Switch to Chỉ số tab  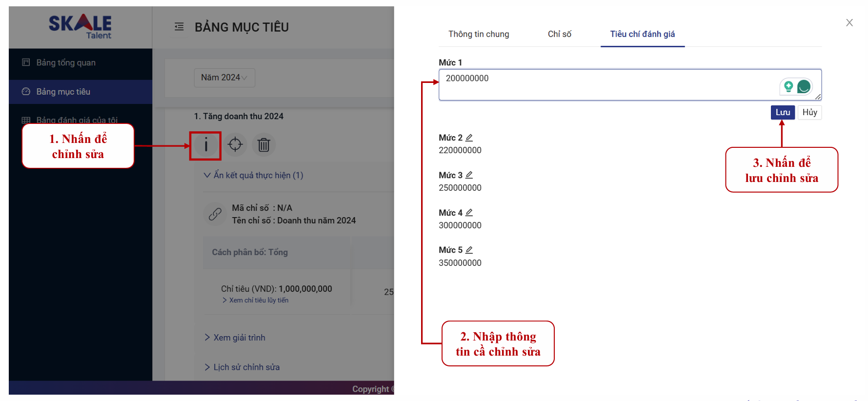click(x=559, y=34)
